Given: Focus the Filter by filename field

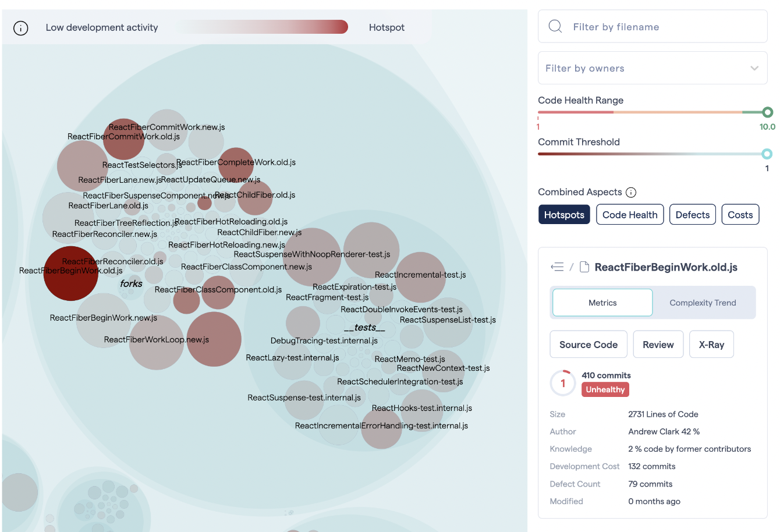Looking at the screenshot, I should click(x=664, y=27).
